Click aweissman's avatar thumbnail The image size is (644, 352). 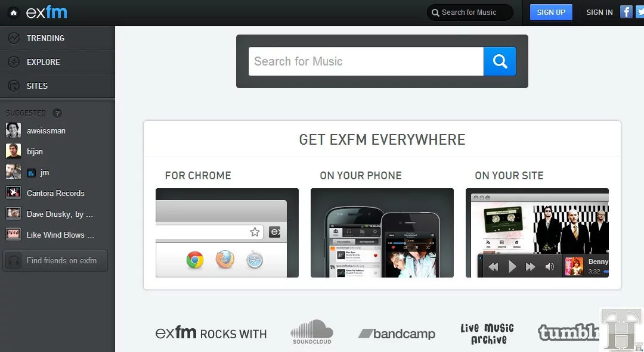coord(13,130)
